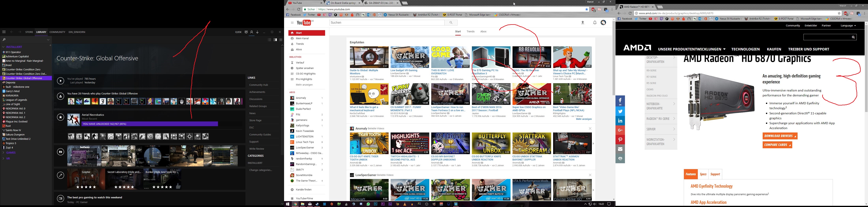
Task: Collapse the INSTALLIERT category in Steam
Action: point(3,47)
